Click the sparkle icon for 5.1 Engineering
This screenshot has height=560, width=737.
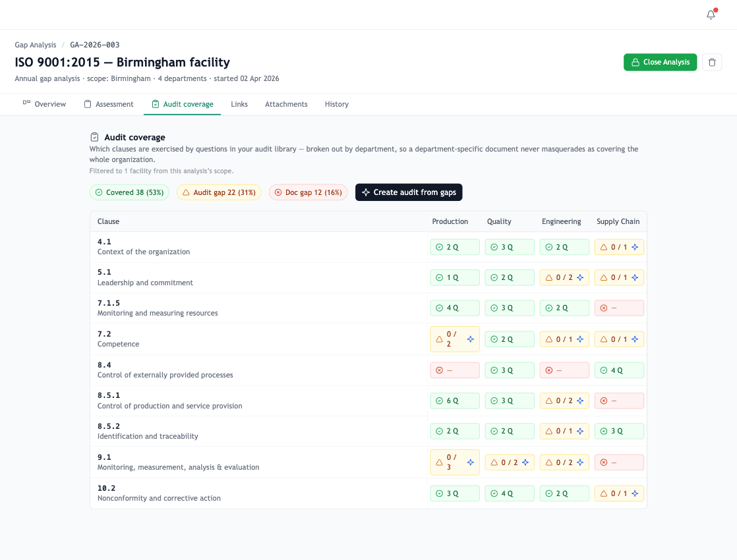coord(580,277)
